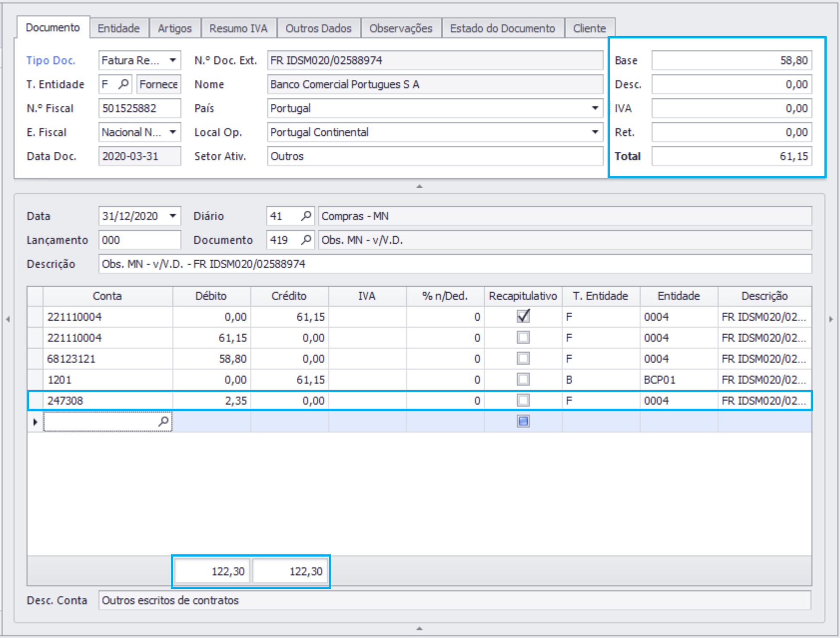Click the Descrição text field
Screen dimensions: 840x638
[x=455, y=264]
